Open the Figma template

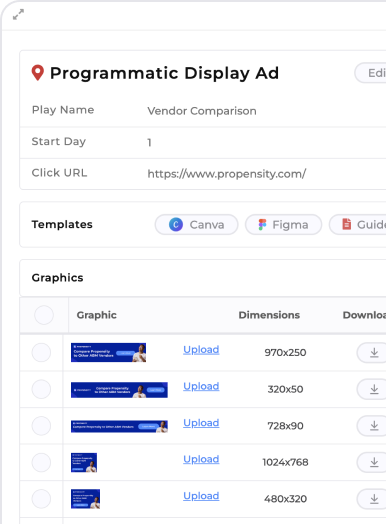(283, 225)
